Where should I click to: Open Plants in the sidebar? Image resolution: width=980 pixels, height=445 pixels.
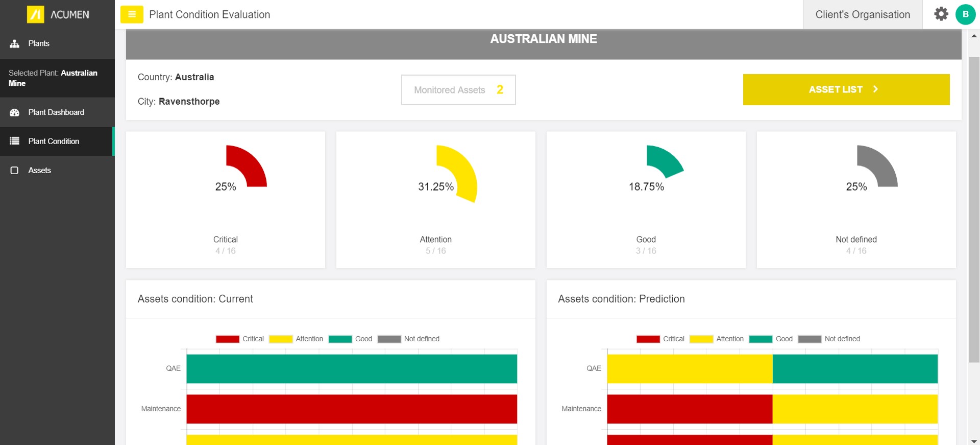click(57, 43)
